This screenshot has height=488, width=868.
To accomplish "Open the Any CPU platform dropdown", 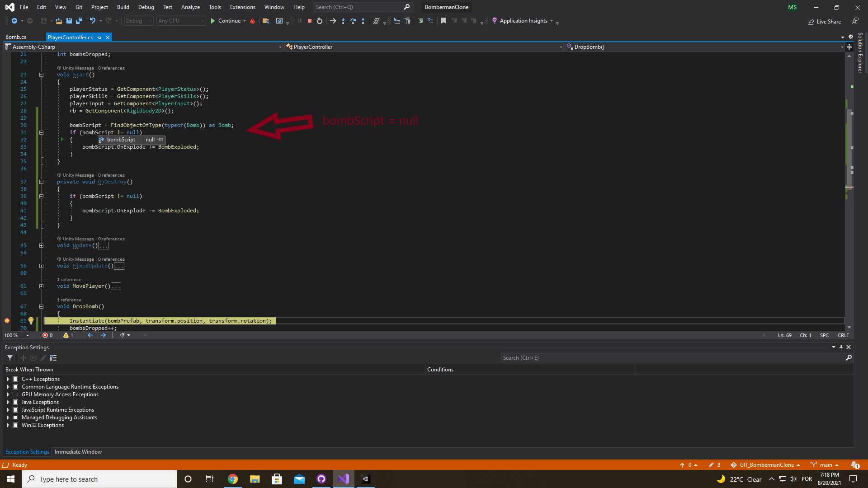I will 181,21.
